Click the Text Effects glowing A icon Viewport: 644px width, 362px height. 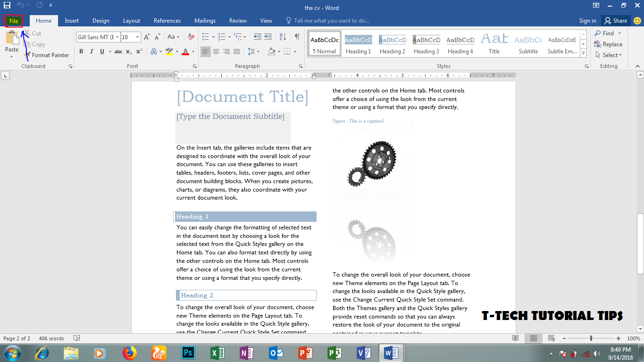coord(153,51)
